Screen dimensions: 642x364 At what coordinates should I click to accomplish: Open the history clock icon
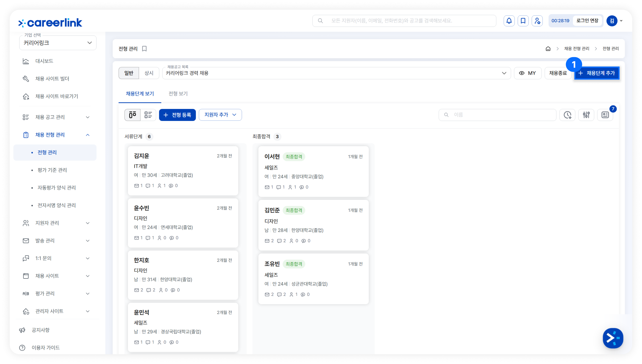click(567, 115)
